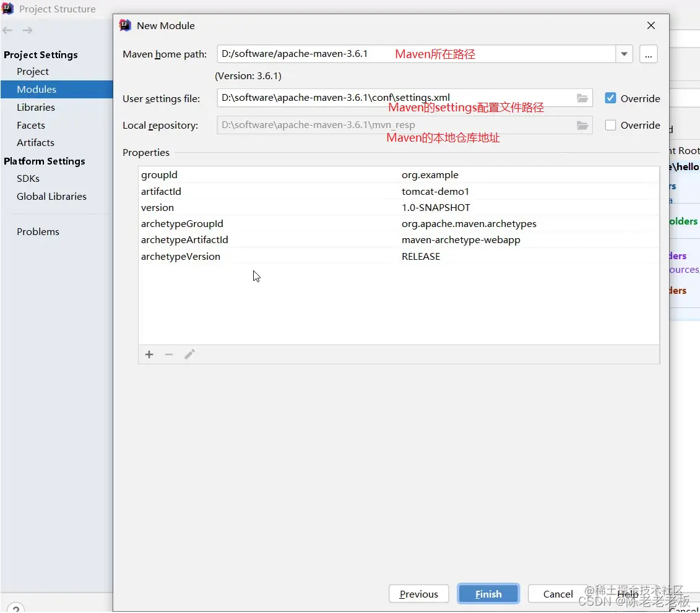This screenshot has width=700, height=613.
Task: Open Artifacts settings section
Action: point(35,143)
